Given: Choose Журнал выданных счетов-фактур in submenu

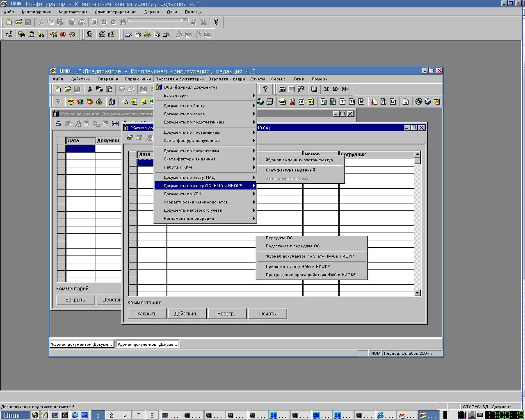Looking at the screenshot, I should pos(300,160).
